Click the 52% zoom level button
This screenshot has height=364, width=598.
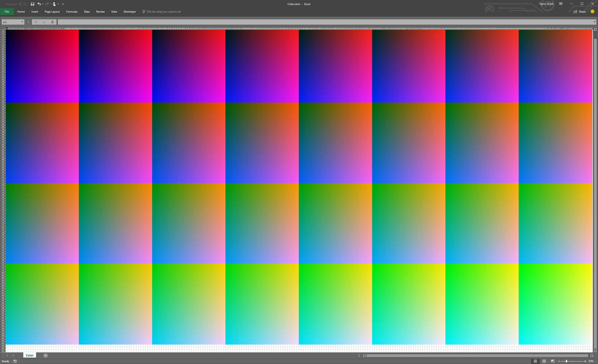click(x=591, y=361)
